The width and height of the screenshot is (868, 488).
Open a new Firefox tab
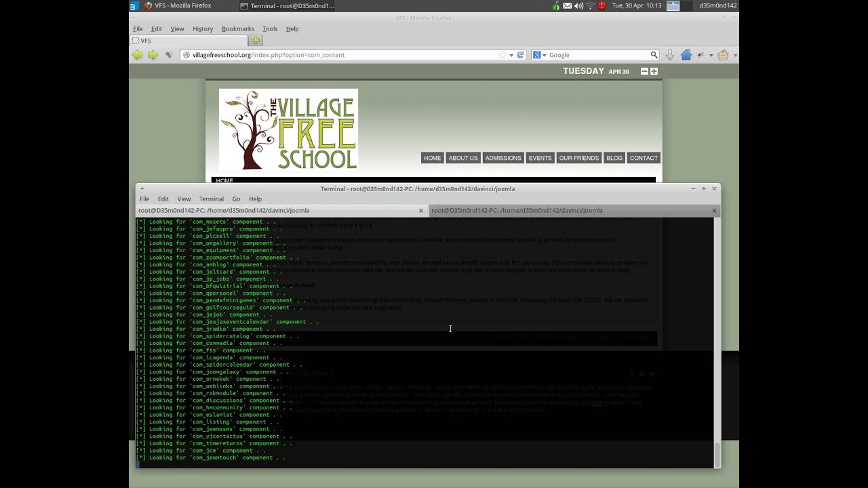coord(256,41)
